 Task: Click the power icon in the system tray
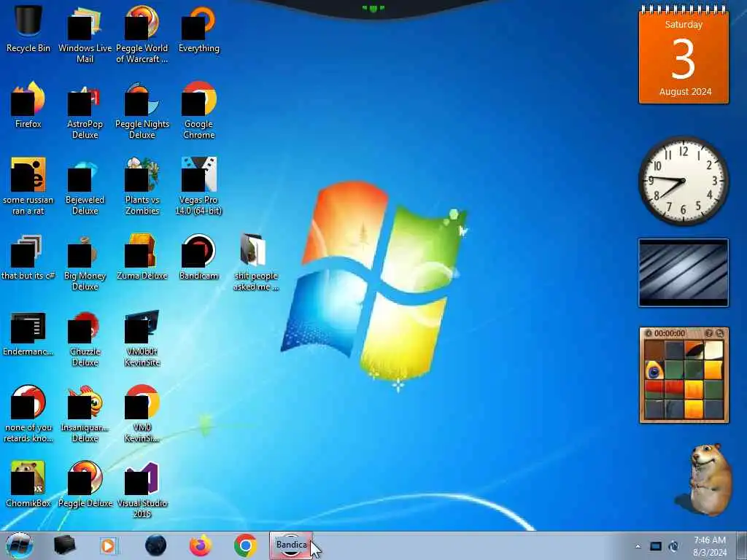pos(673,546)
